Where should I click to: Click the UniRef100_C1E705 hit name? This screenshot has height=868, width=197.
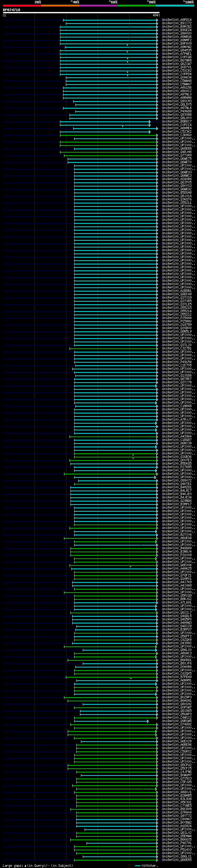coord(177,365)
